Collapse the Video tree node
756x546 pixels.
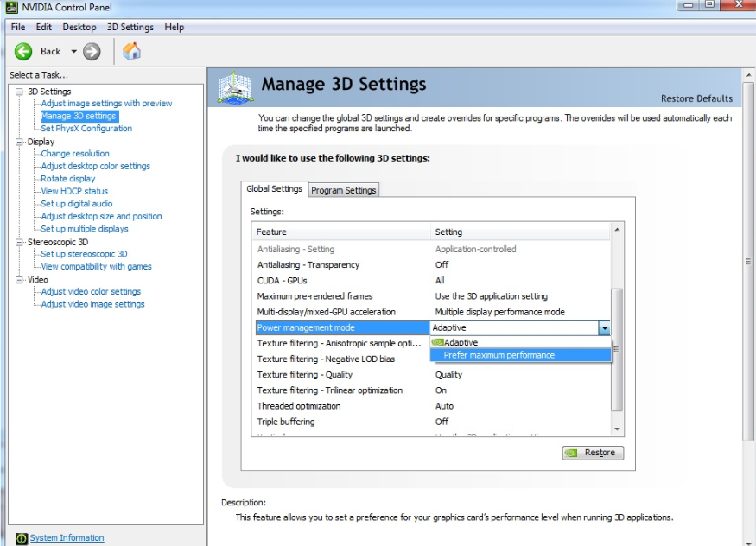[19, 280]
